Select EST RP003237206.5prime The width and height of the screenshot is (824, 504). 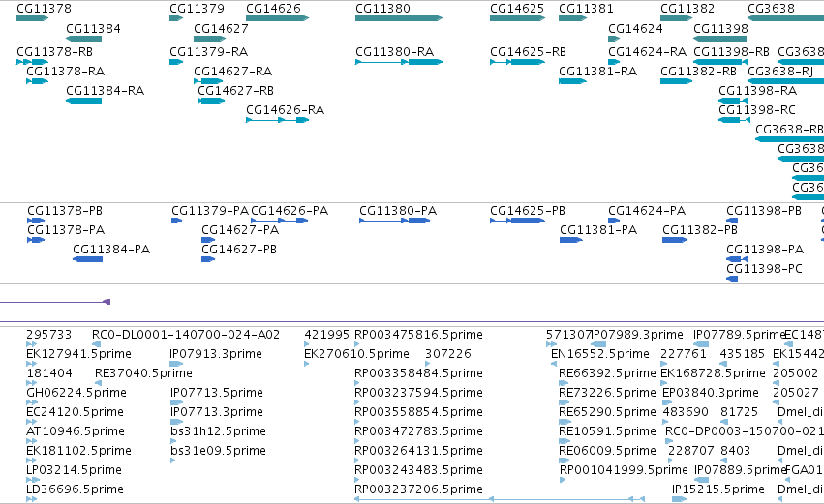click(418, 489)
